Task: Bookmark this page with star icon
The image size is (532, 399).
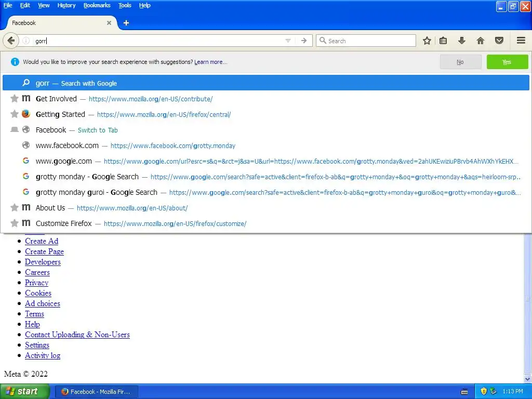Action: pyautogui.click(x=427, y=41)
